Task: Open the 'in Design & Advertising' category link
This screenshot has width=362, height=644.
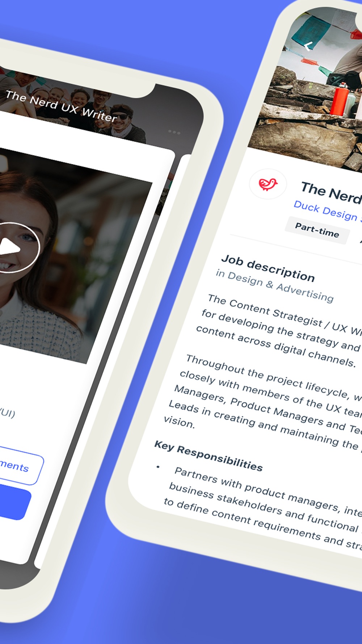Action: coord(275,285)
